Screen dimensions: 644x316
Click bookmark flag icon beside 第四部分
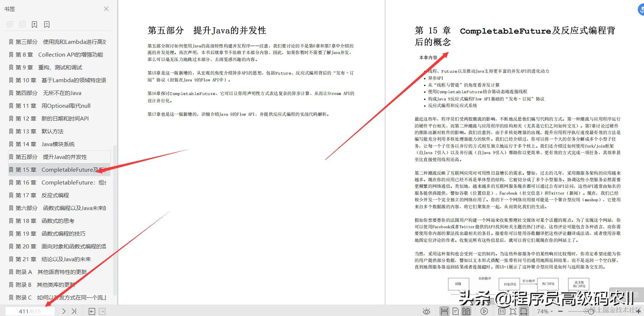pos(11,93)
